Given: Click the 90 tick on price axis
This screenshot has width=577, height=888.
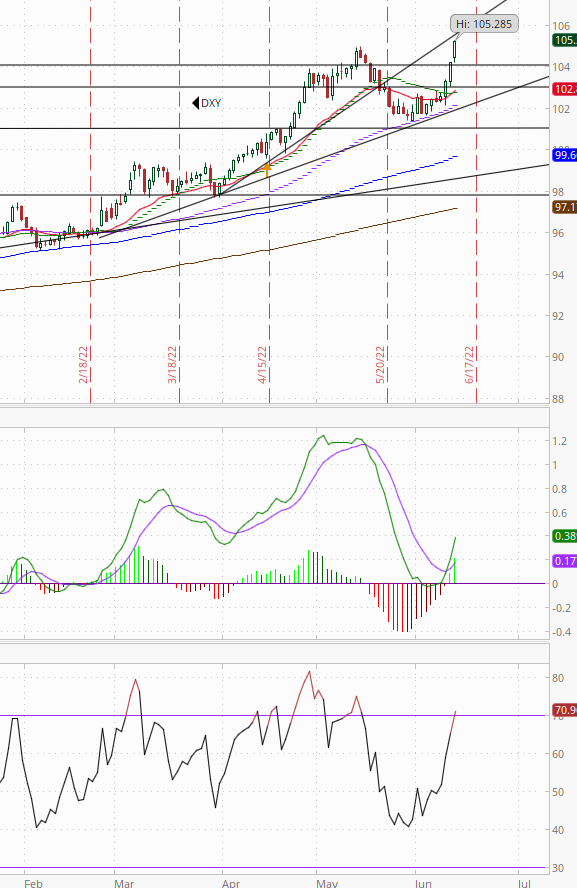Looking at the screenshot, I should 558,357.
